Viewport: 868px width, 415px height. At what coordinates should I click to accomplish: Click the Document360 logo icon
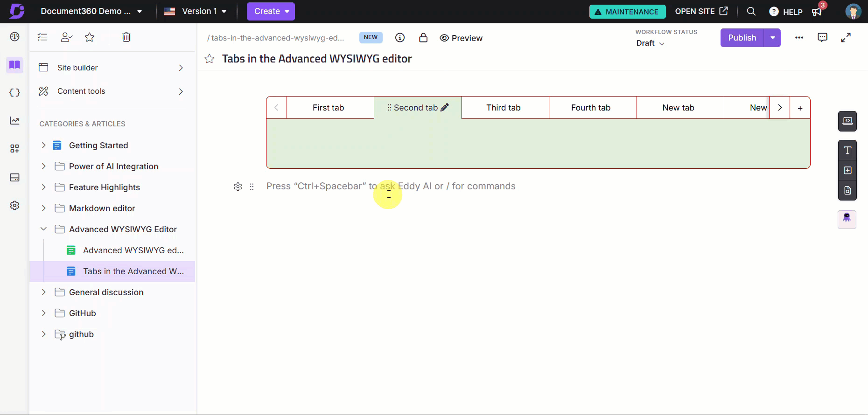tap(17, 11)
